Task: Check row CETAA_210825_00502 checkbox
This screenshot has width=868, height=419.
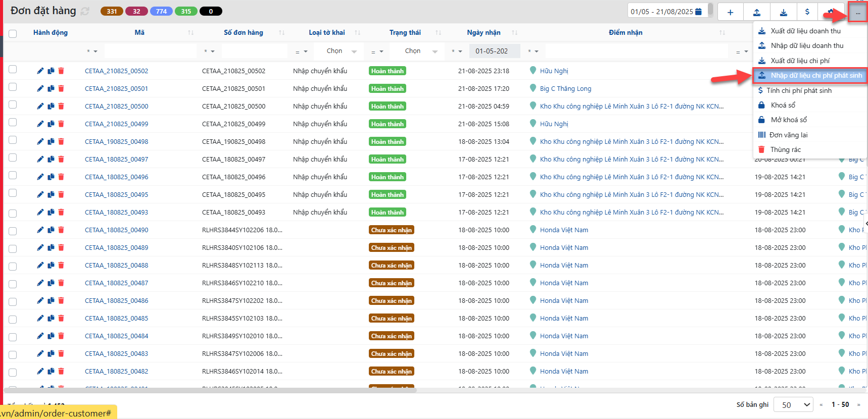Action: click(13, 69)
